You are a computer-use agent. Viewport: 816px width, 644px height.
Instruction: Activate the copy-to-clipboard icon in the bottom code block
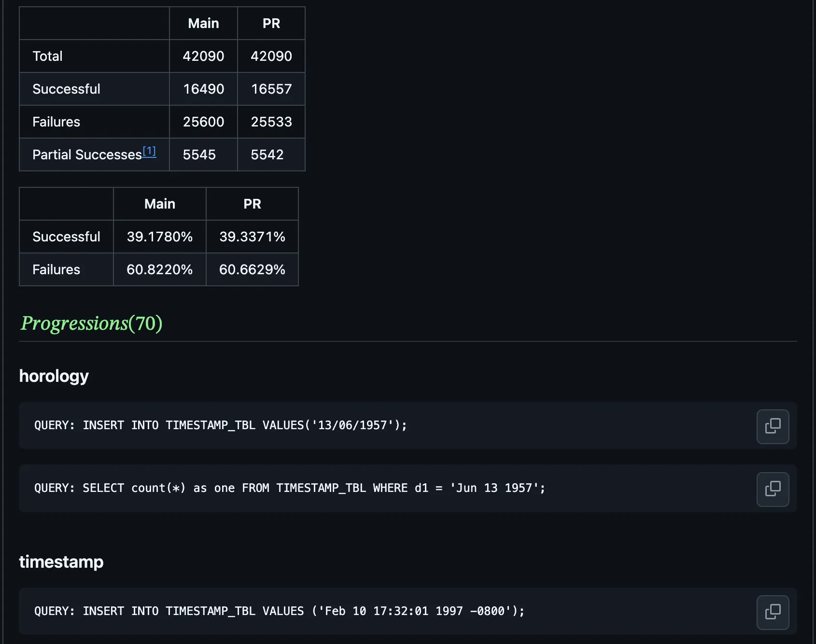pos(773,612)
